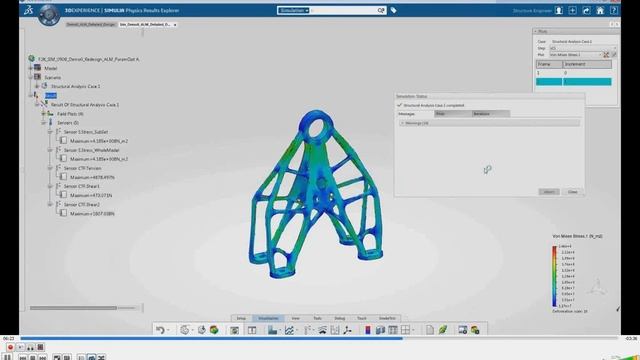
Task: Click the video playback progress bar
Action: 319,338
